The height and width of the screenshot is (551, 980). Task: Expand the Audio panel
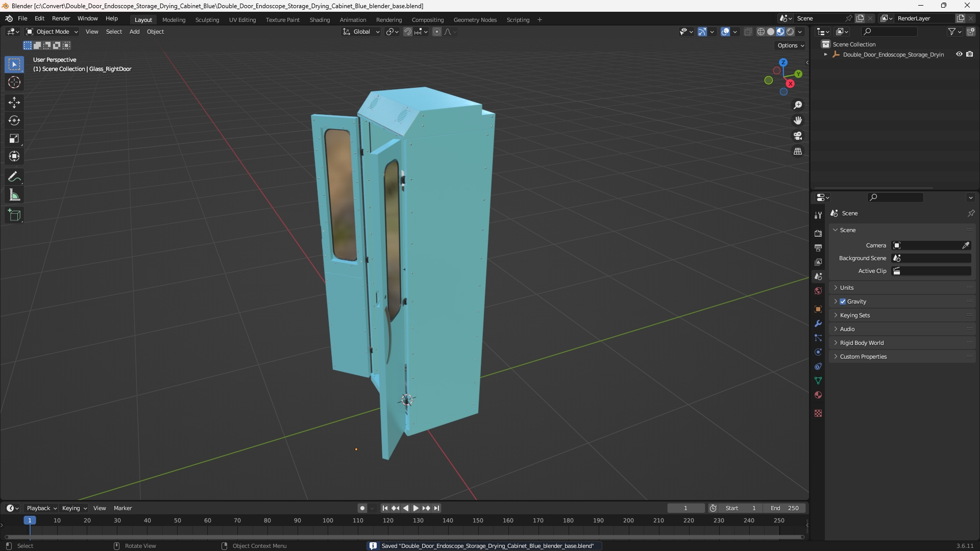point(902,329)
